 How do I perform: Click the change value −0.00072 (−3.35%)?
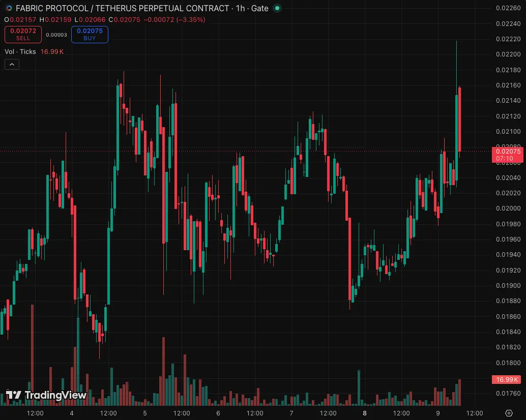pyautogui.click(x=174, y=20)
